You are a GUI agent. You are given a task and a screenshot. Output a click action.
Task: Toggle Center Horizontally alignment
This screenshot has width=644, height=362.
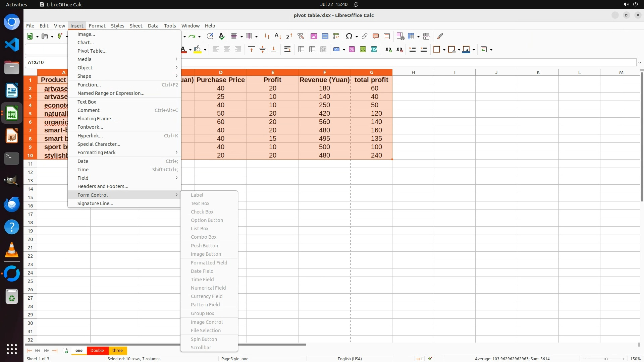pos(227,50)
